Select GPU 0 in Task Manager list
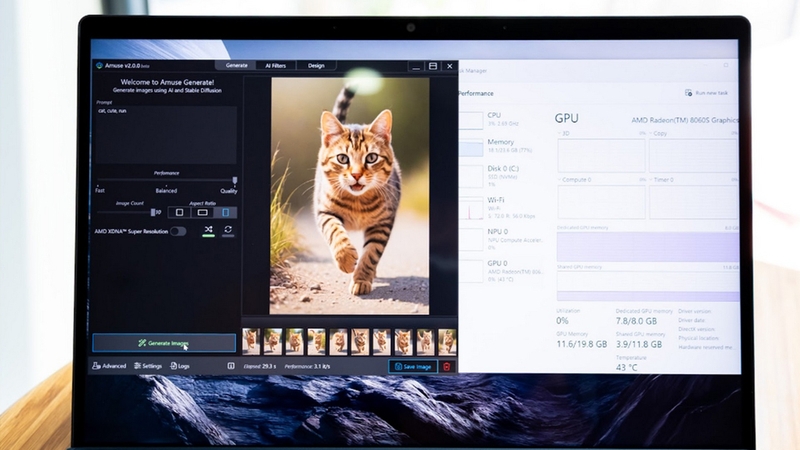 503,270
